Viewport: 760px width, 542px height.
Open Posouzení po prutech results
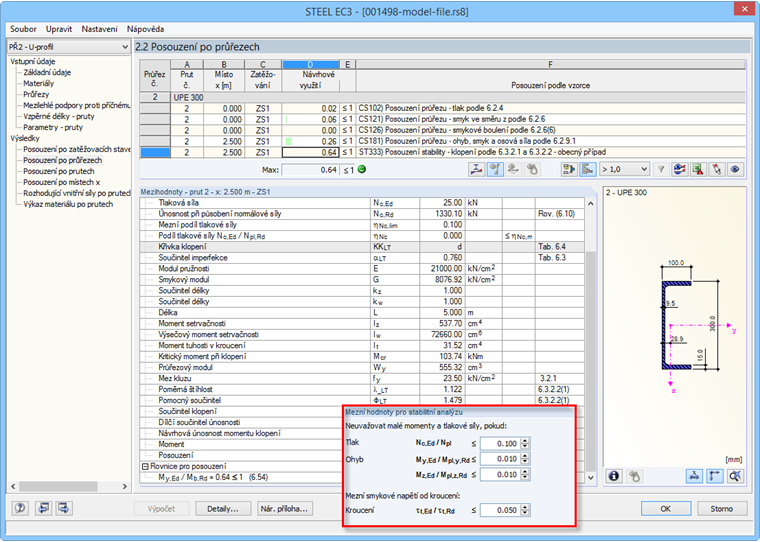point(59,171)
